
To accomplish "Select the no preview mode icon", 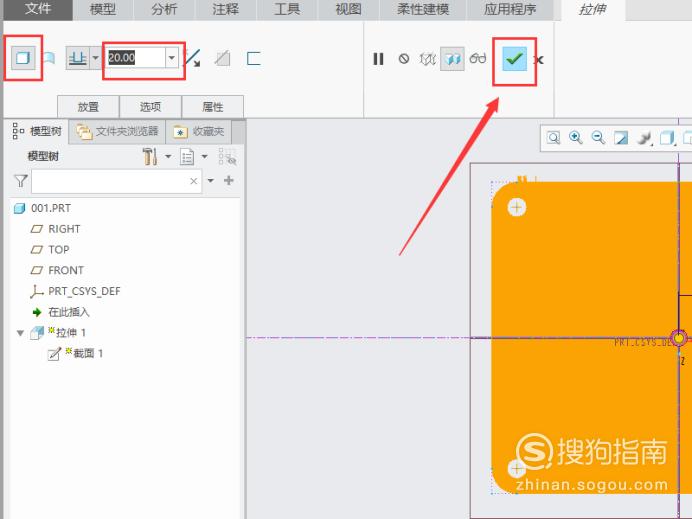I will (403, 59).
